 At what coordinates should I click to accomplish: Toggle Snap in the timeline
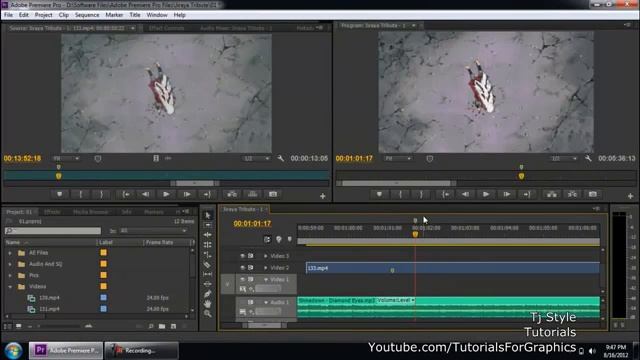coord(267,239)
